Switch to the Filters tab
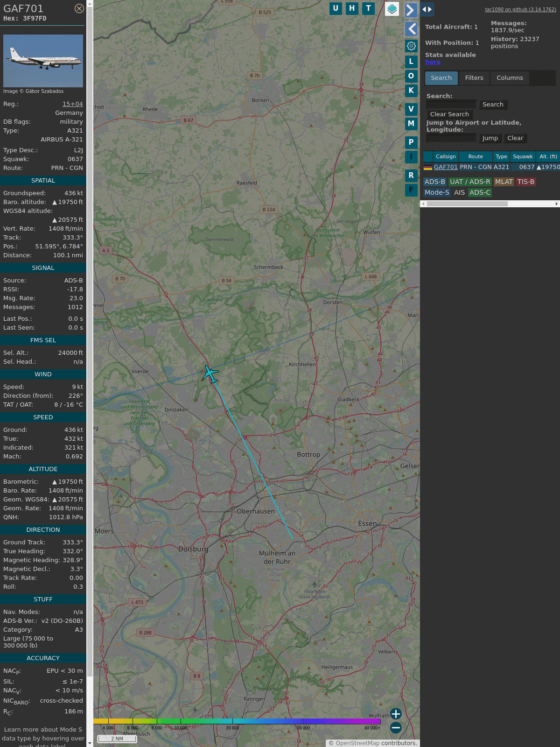560x747 pixels. 474,78
